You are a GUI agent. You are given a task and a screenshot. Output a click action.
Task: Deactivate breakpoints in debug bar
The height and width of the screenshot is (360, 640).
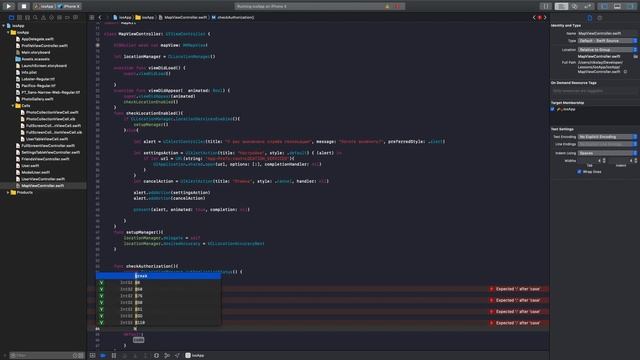[103, 356]
